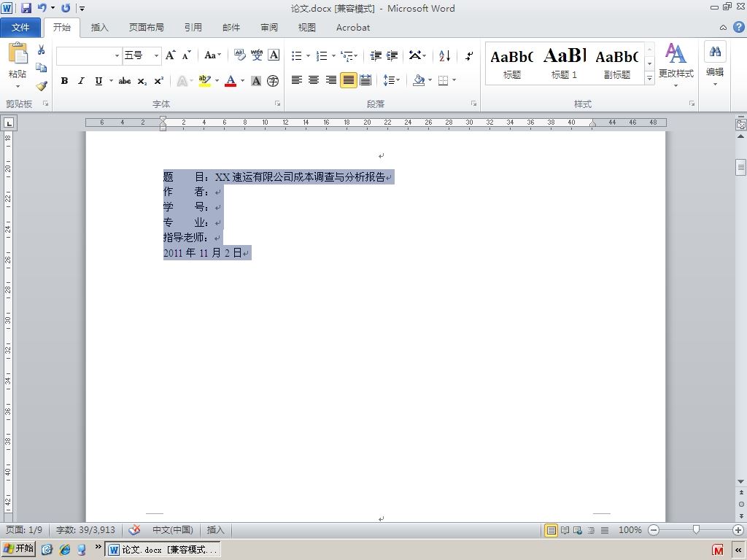Switch to the 页面布局 ribbon tab
The width and height of the screenshot is (747, 560).
point(146,28)
